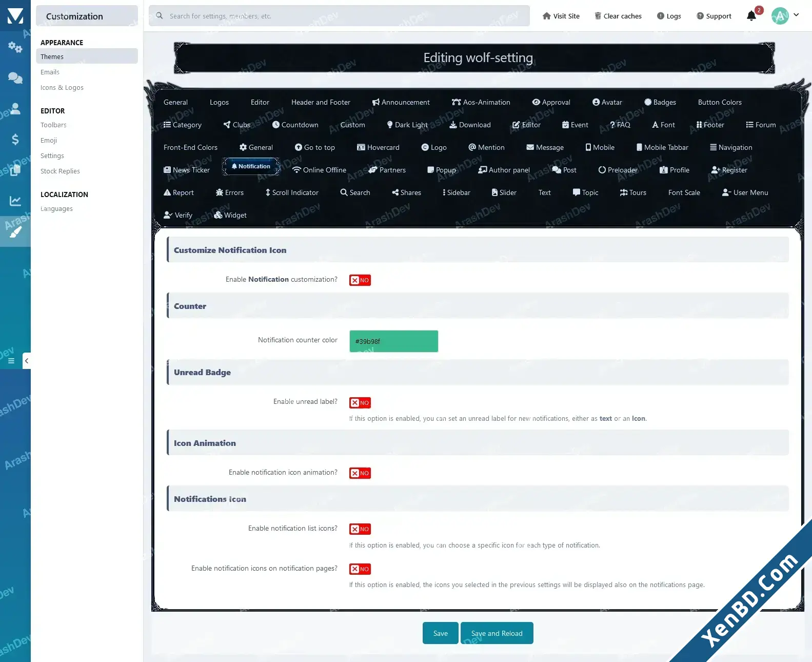Viewport: 812px width, 662px height.
Task: Open the Pages documents icon in the left rail
Action: pyautogui.click(x=15, y=170)
